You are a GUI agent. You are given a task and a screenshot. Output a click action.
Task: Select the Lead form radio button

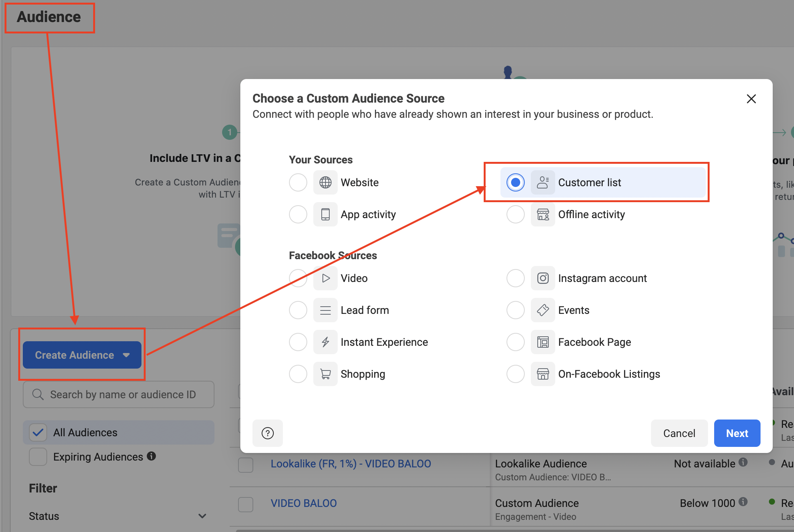(x=298, y=310)
